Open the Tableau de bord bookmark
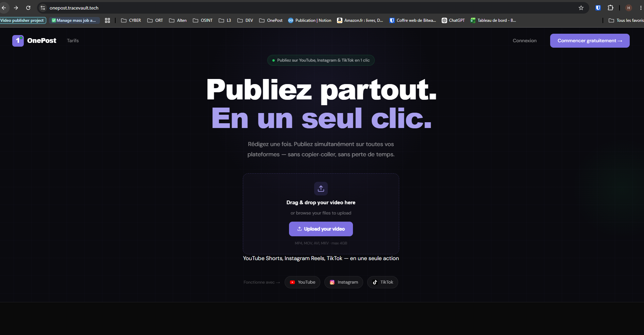Image resolution: width=644 pixels, height=335 pixels. tap(493, 20)
